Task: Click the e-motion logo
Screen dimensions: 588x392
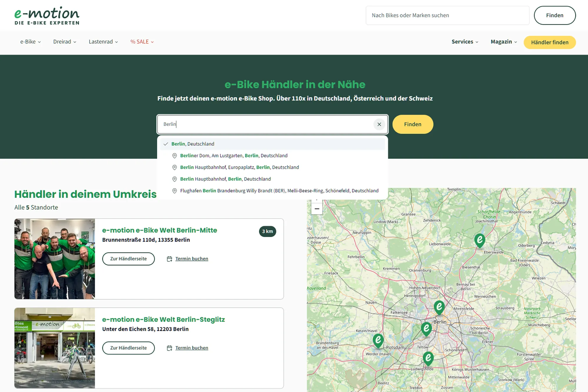Action: 47,15
